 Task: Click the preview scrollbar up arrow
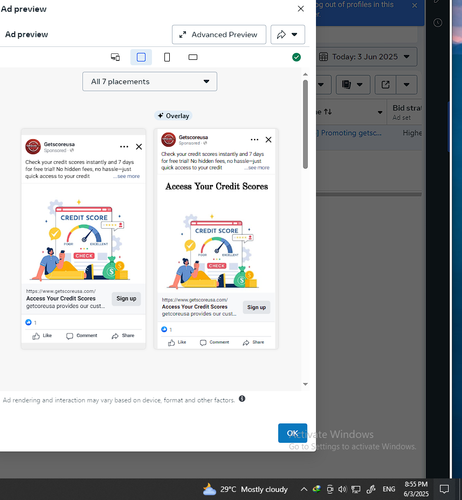pos(305,74)
